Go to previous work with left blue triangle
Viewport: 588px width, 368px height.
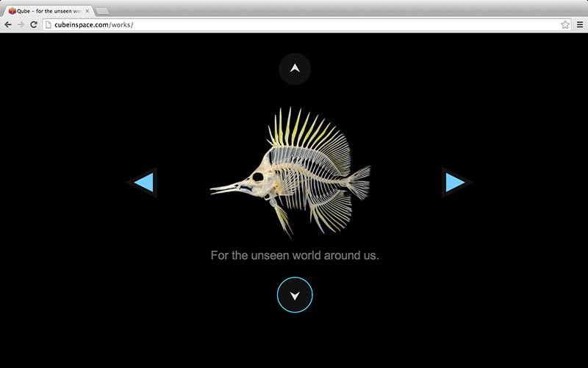pos(143,182)
